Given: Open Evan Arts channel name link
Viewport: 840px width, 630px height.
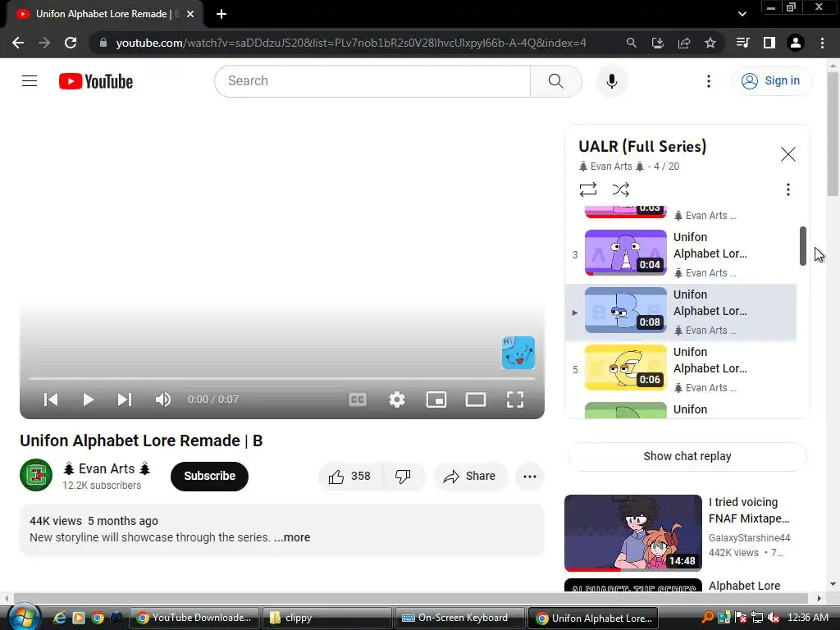Looking at the screenshot, I should tap(107, 468).
